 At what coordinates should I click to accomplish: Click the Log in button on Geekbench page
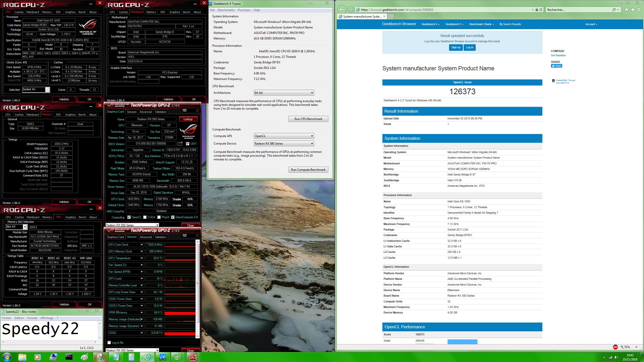tap(469, 47)
